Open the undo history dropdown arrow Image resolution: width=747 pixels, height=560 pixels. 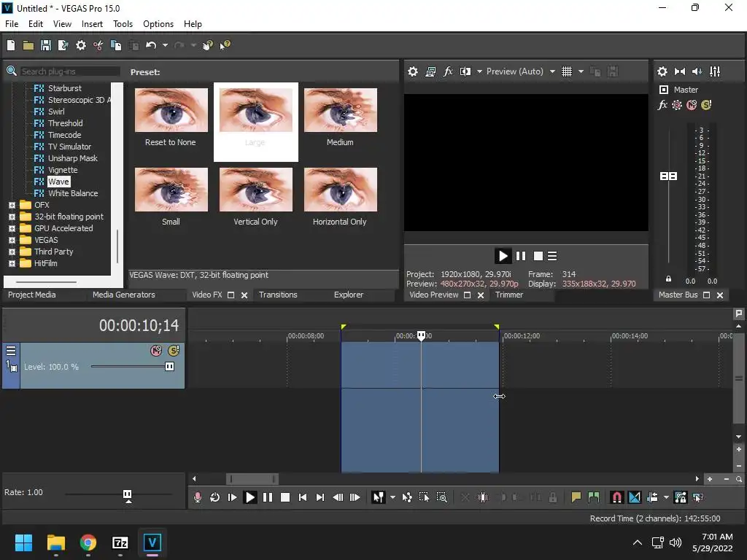pos(165,45)
